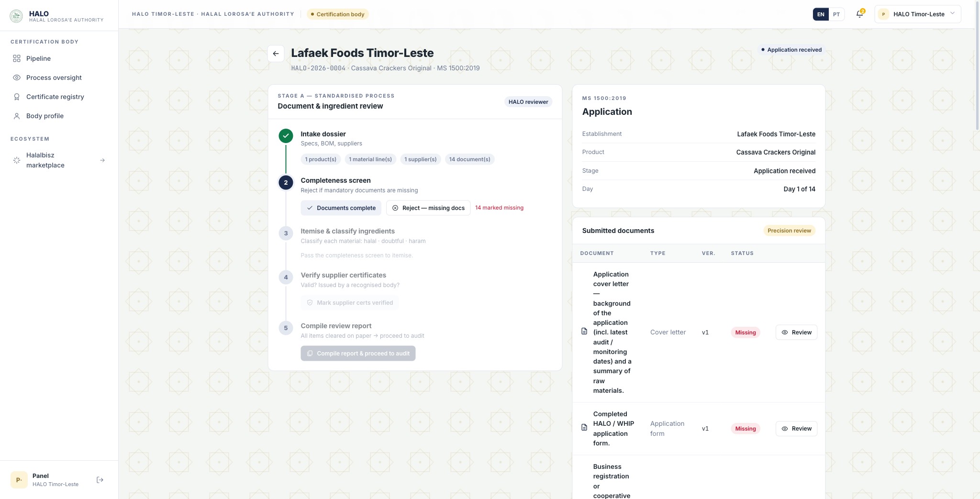Image resolution: width=980 pixels, height=499 pixels.
Task: Click the DOCUMENT column header
Action: tap(597, 253)
